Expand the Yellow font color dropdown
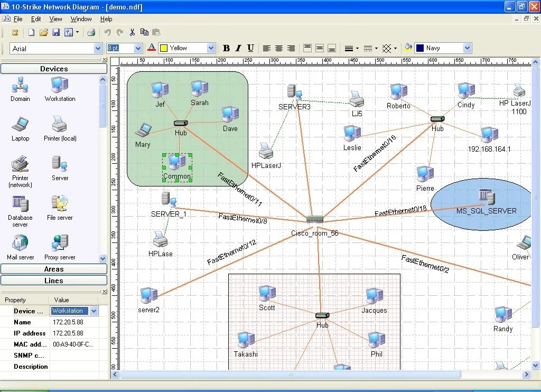 211,48
